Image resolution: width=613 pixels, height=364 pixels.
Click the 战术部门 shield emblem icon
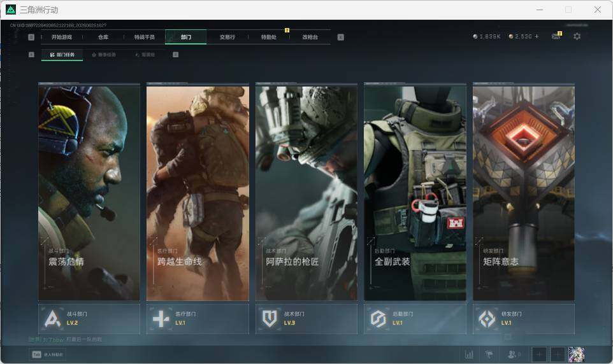point(270,319)
